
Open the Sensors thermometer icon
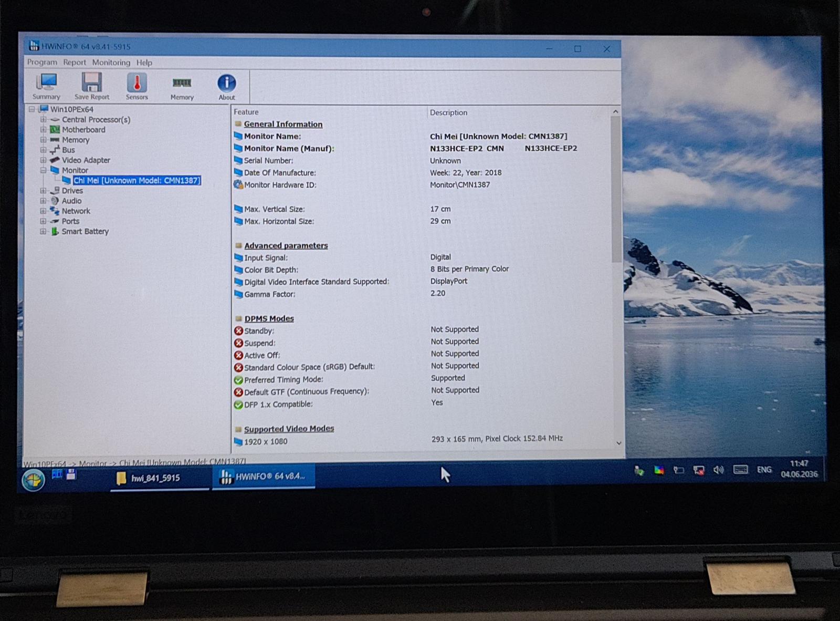pos(137,86)
